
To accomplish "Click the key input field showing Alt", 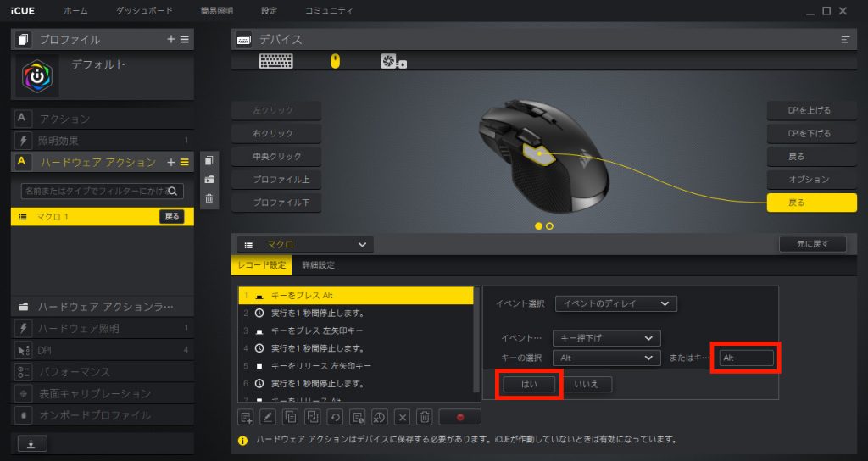I will pyautogui.click(x=746, y=358).
